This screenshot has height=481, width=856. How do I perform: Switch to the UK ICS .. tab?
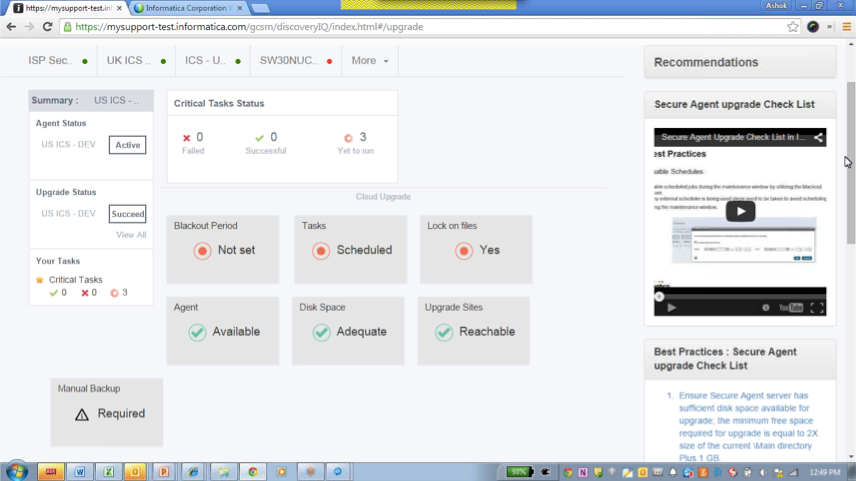(x=136, y=61)
